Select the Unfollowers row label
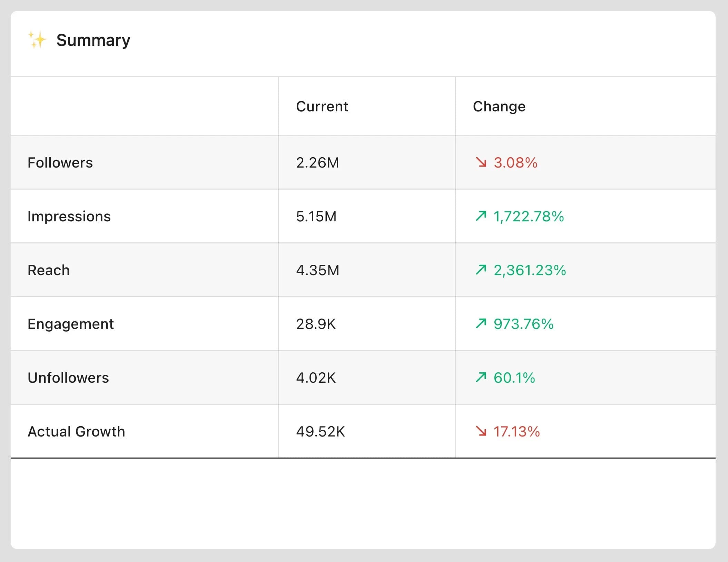728x562 pixels. tap(68, 378)
